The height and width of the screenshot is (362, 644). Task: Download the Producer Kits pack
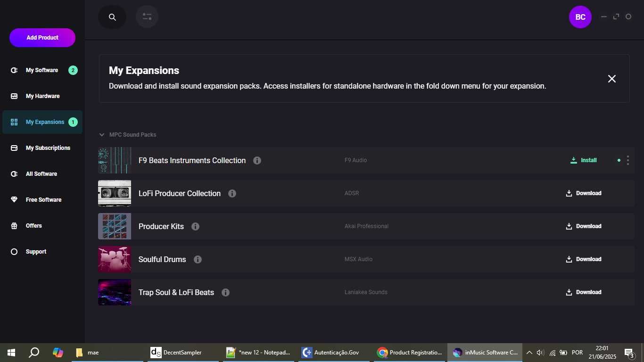tap(584, 226)
